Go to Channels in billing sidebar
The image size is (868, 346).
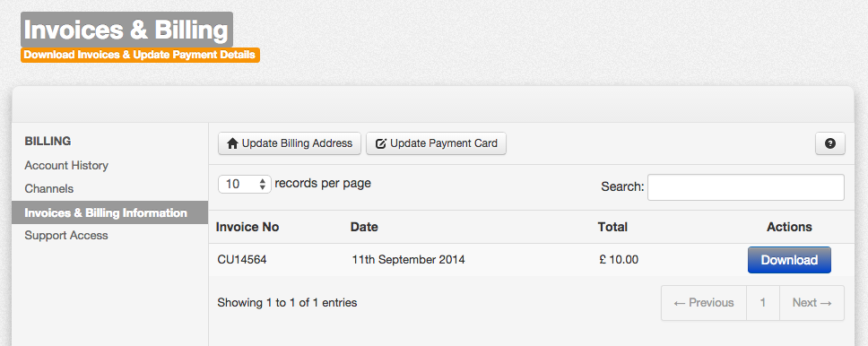tap(48, 189)
